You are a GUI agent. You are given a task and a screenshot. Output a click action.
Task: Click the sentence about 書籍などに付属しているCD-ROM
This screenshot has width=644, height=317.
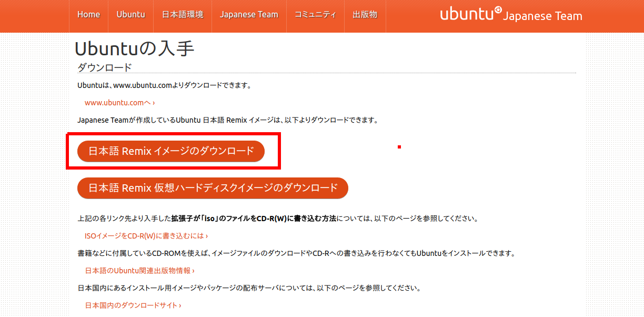pos(296,253)
